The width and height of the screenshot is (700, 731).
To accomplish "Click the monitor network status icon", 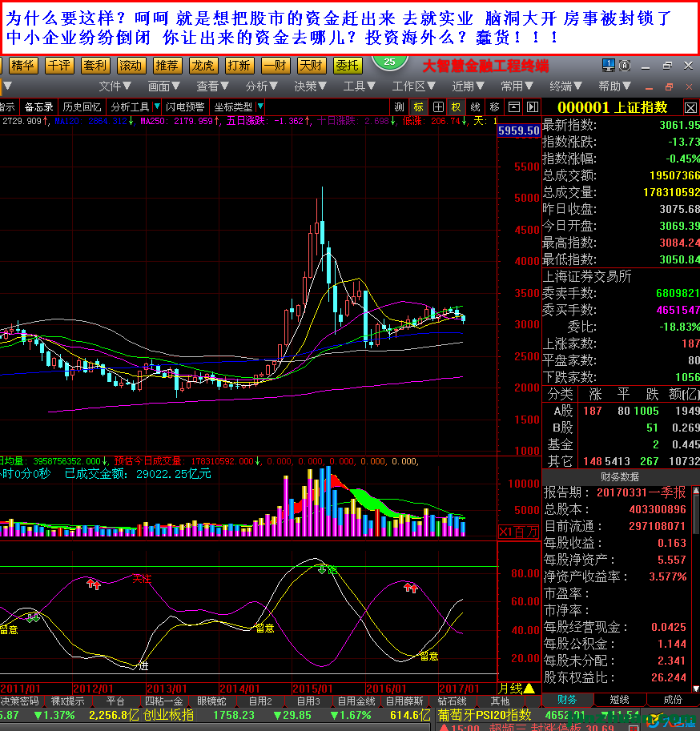I will pyautogui.click(x=608, y=66).
